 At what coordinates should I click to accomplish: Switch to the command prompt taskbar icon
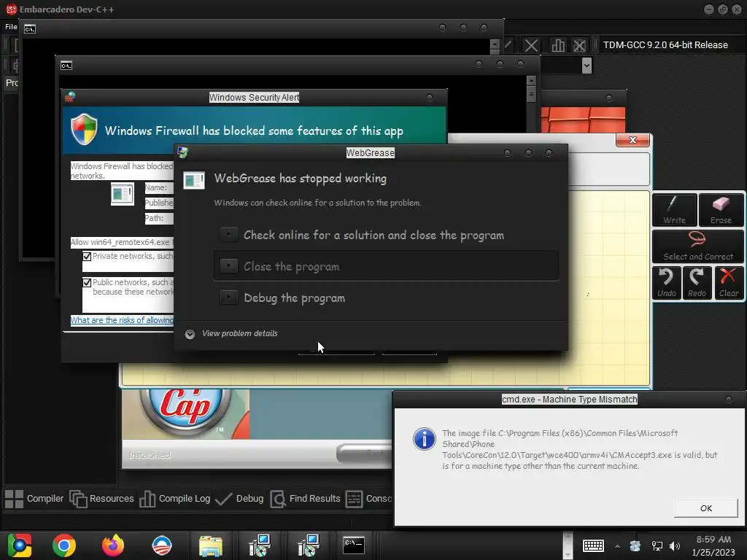click(354, 545)
